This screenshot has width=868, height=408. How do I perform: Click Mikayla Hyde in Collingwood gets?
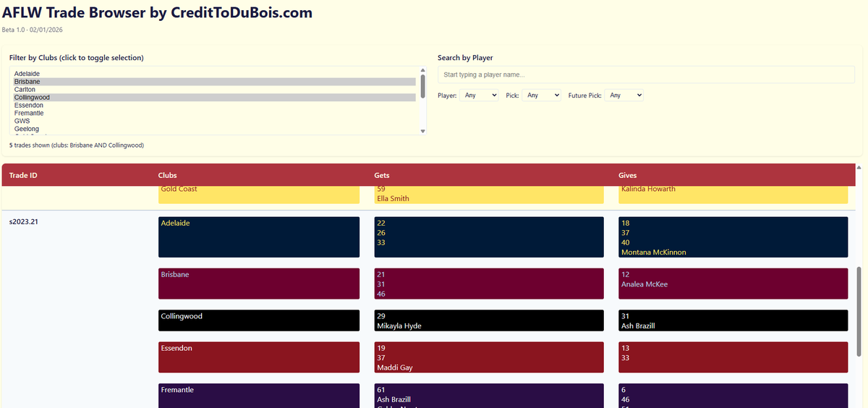(399, 326)
